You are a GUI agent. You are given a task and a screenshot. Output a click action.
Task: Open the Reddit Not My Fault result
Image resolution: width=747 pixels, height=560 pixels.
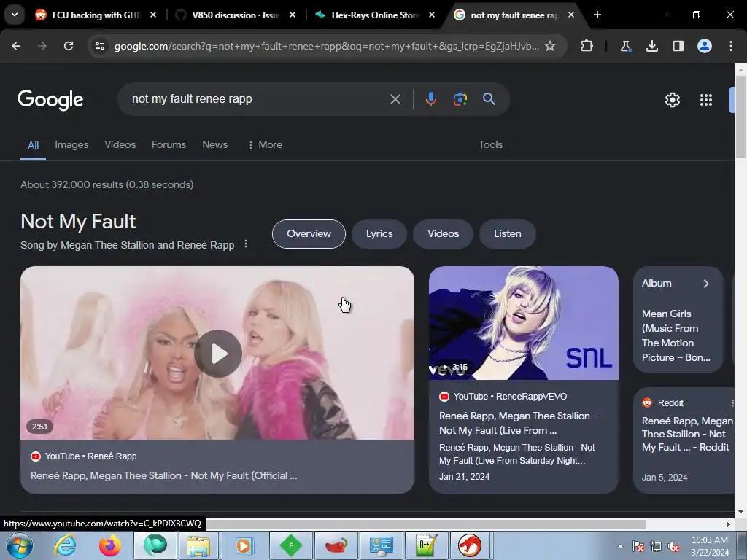[686, 434]
